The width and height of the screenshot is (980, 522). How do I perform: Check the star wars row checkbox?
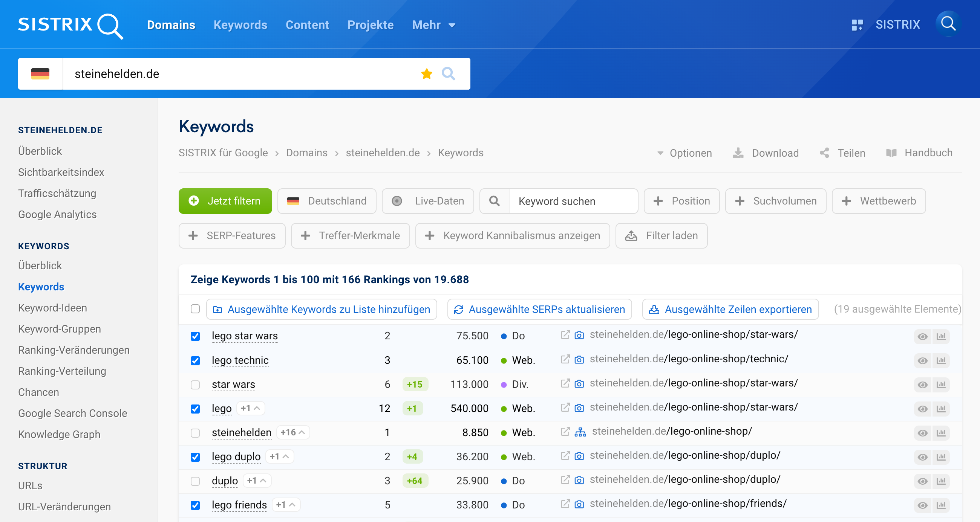[x=195, y=385]
